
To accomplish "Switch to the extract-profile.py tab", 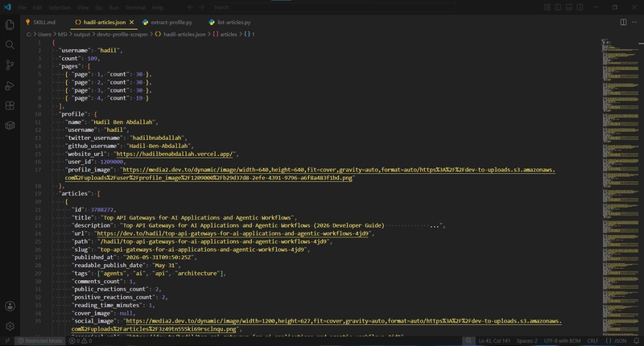I will 167,23.
